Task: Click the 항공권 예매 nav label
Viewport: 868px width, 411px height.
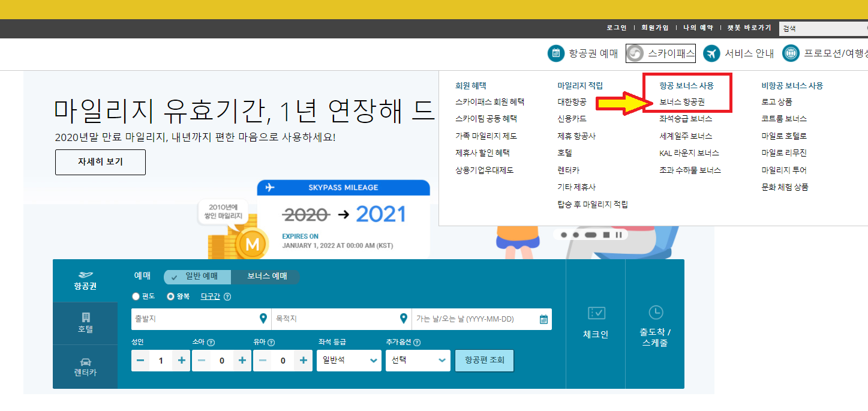Action: (593, 53)
